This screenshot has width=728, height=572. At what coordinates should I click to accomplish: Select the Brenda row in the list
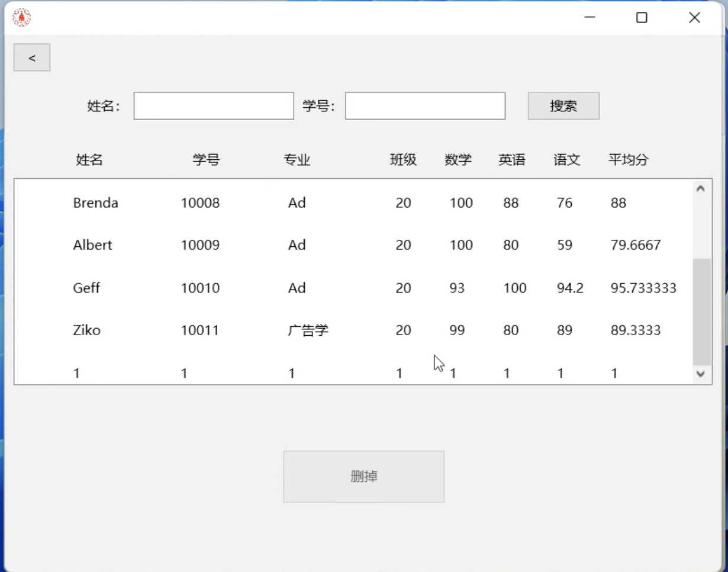(x=95, y=203)
